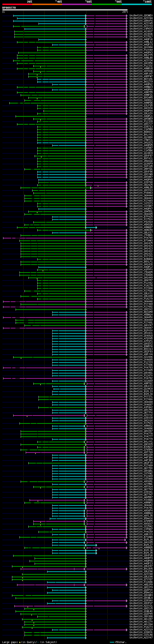The image size is (154, 644).
Task: Open hit UniRef100_P27517
Action: pyautogui.click(x=141, y=37)
